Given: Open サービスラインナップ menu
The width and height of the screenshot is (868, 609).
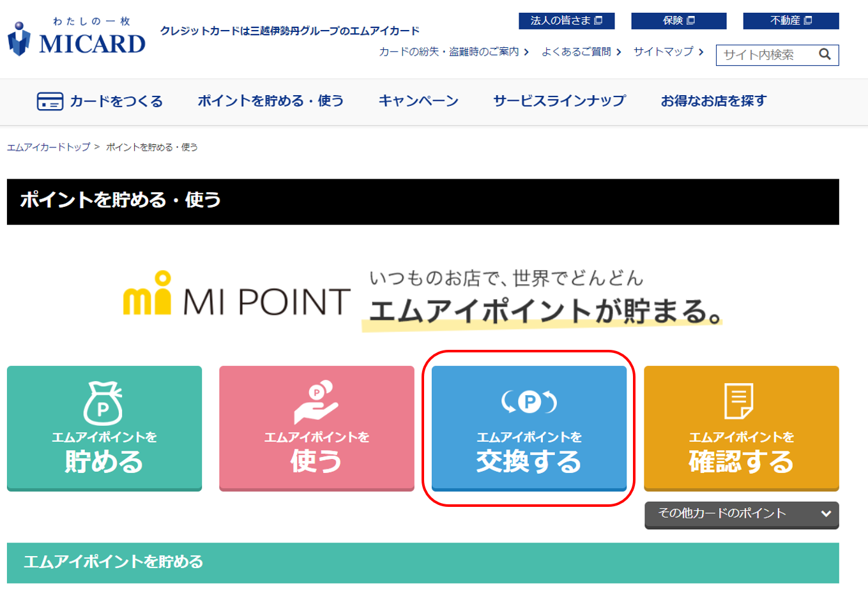Looking at the screenshot, I should (x=560, y=101).
